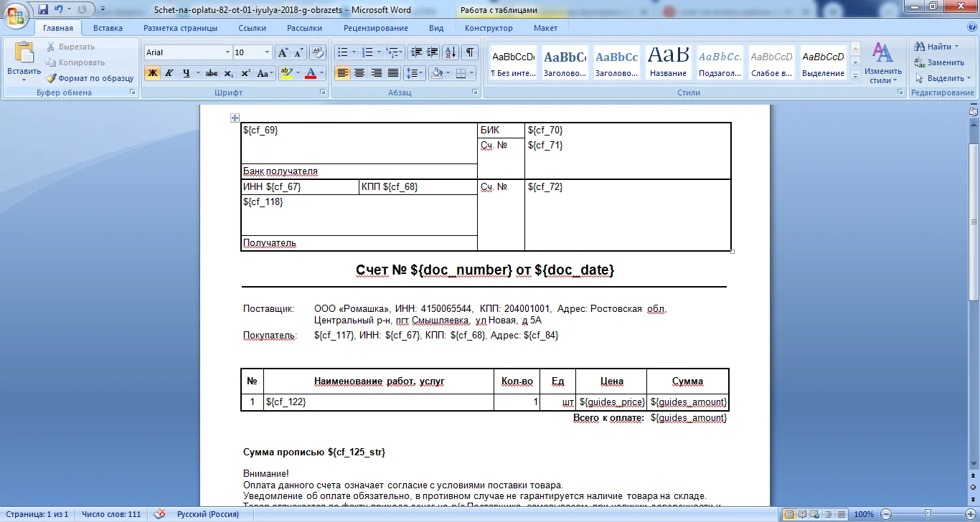Image resolution: width=980 pixels, height=522 pixels.
Task: Save the document from quick access toolbar
Action: pos(43,9)
